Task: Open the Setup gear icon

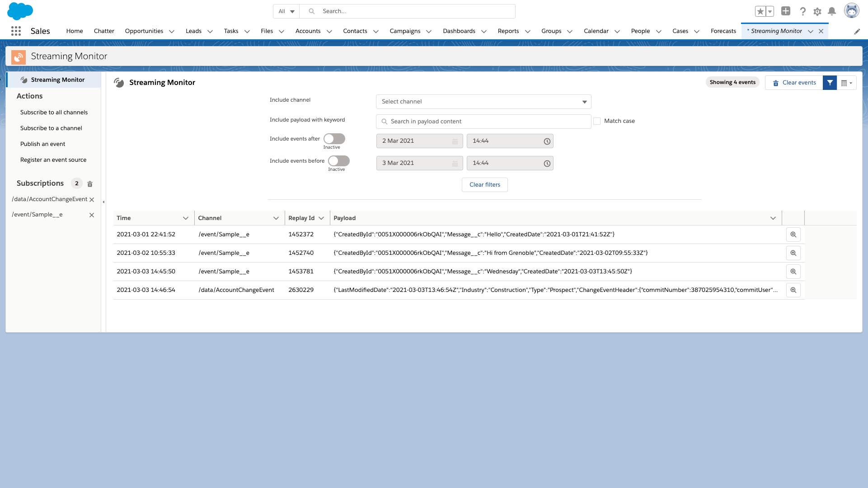Action: click(x=817, y=11)
